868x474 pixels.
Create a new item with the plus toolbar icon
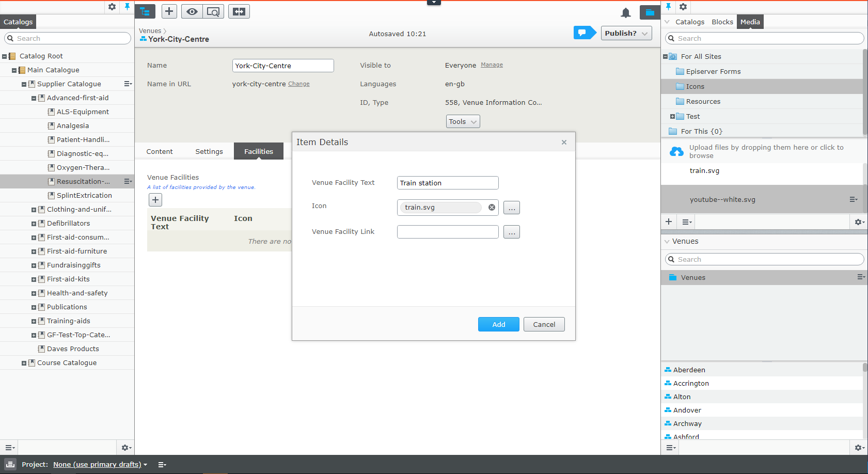(x=169, y=11)
